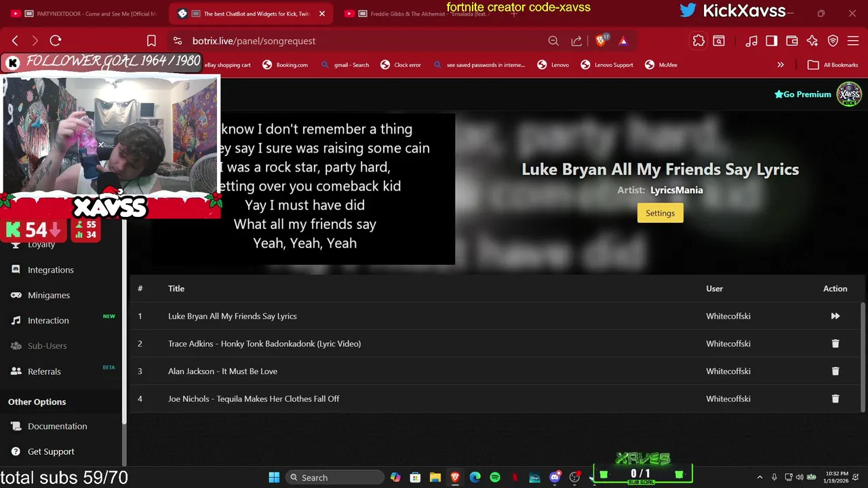
Task: Click the Get Support question icon
Action: pyautogui.click(x=16, y=451)
